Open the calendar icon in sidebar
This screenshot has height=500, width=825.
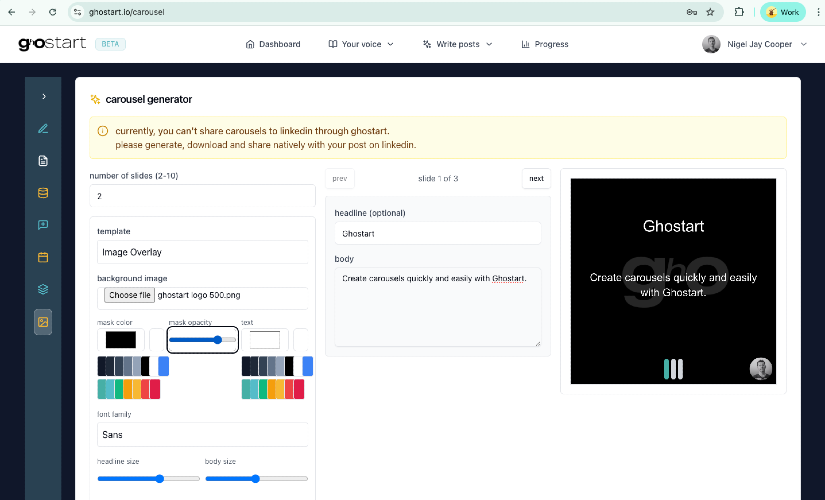(43, 257)
